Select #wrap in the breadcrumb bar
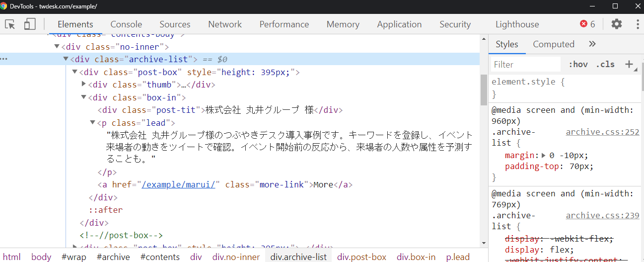Screen dimensions: 644x262 tap(74, 257)
